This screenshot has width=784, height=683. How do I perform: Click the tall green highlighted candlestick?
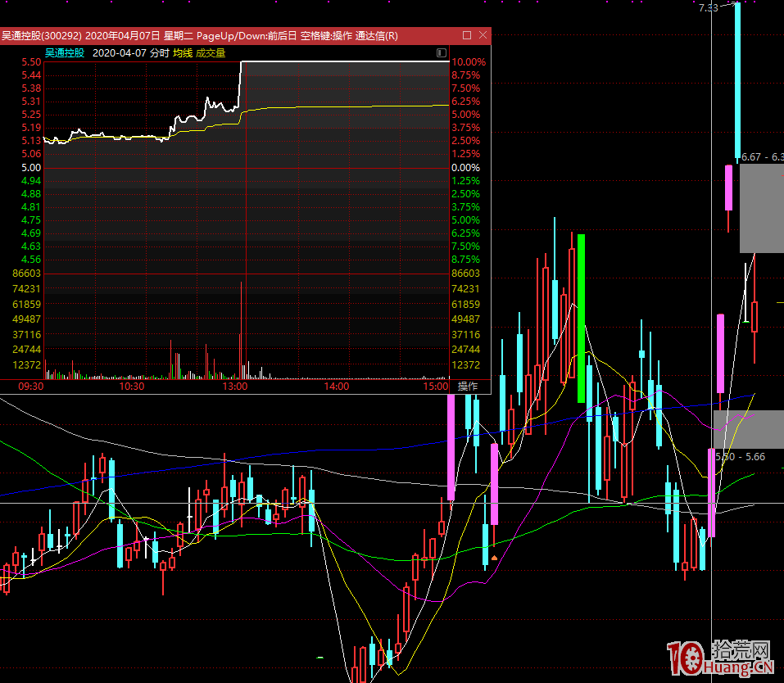click(x=582, y=319)
